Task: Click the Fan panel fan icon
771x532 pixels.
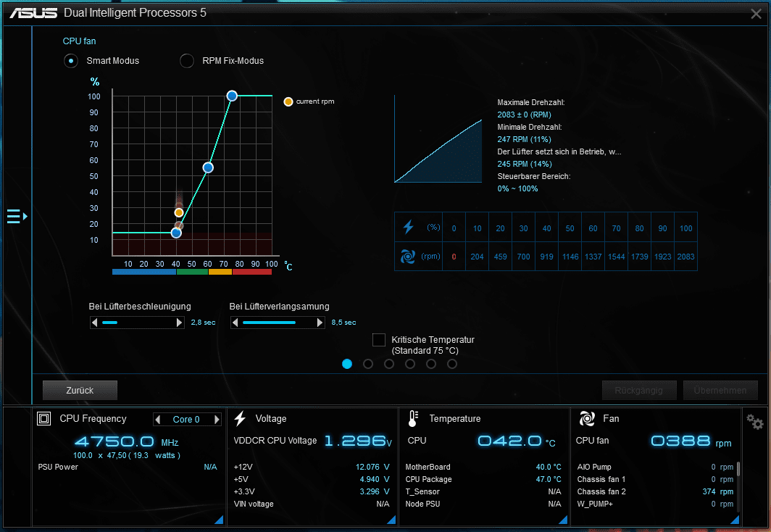Action: (x=587, y=418)
